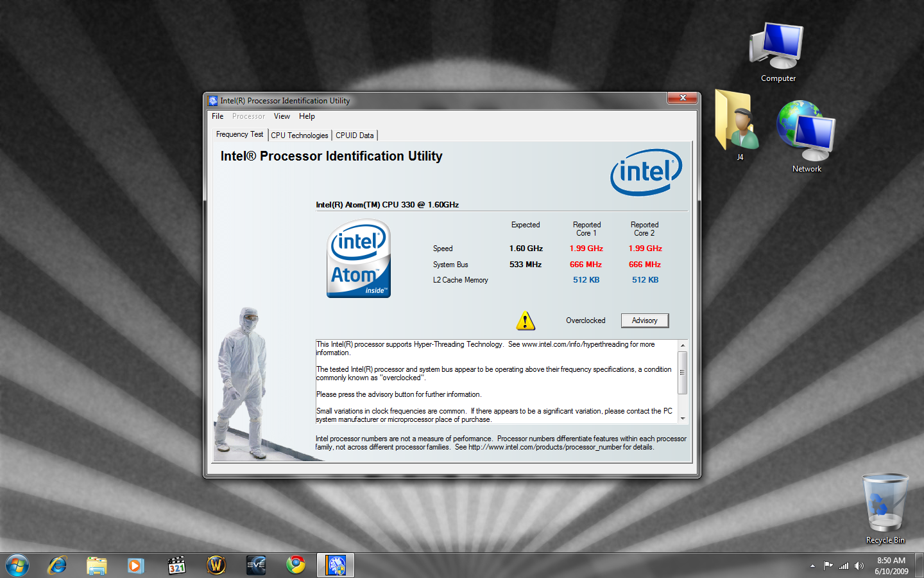Show hidden system tray icons
This screenshot has width=924, height=578.
click(x=812, y=566)
